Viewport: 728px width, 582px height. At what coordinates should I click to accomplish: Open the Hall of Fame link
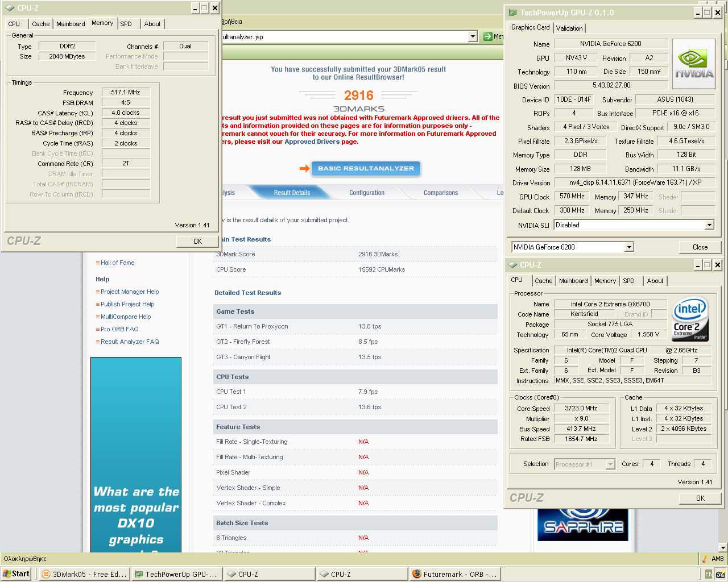(x=117, y=263)
